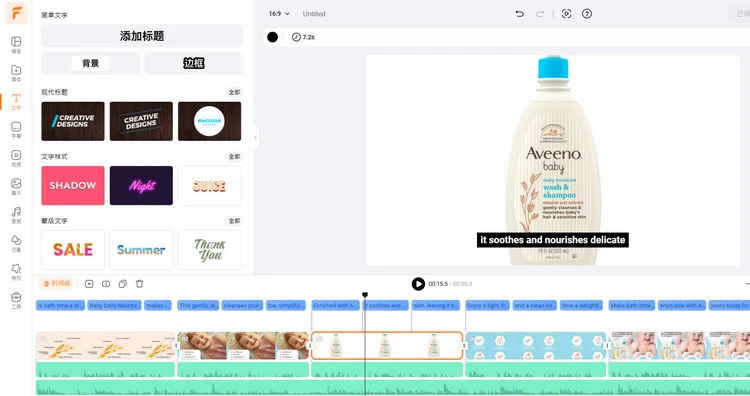Click the undo arrow icon

(519, 14)
